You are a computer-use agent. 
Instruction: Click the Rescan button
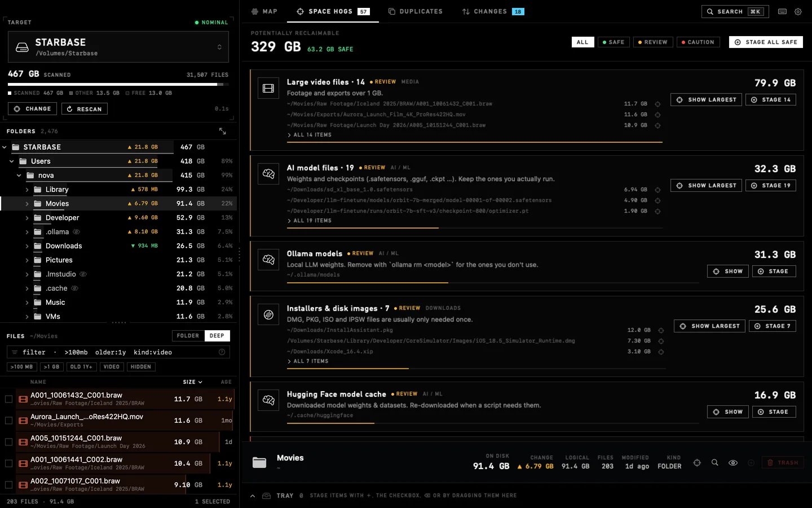pos(85,109)
